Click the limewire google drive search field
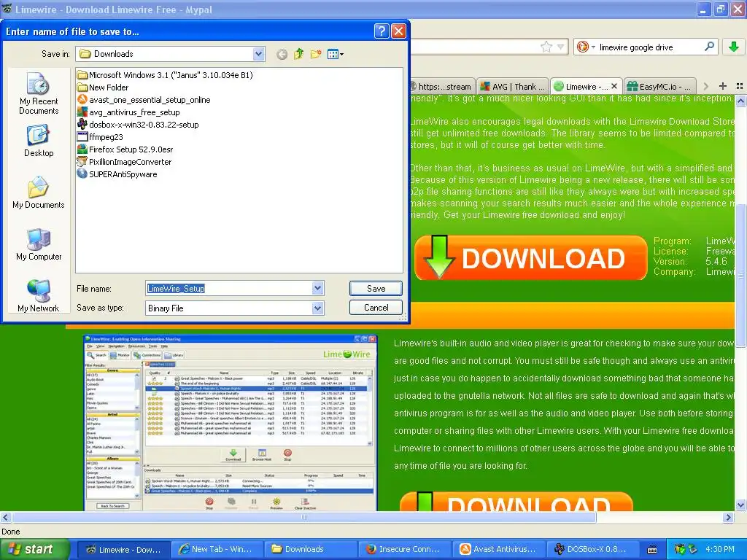747x560 pixels. [x=650, y=47]
